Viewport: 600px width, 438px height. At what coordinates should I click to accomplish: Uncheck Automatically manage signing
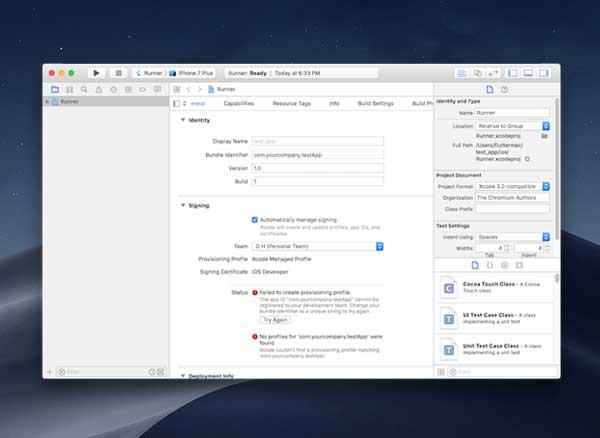[254, 220]
